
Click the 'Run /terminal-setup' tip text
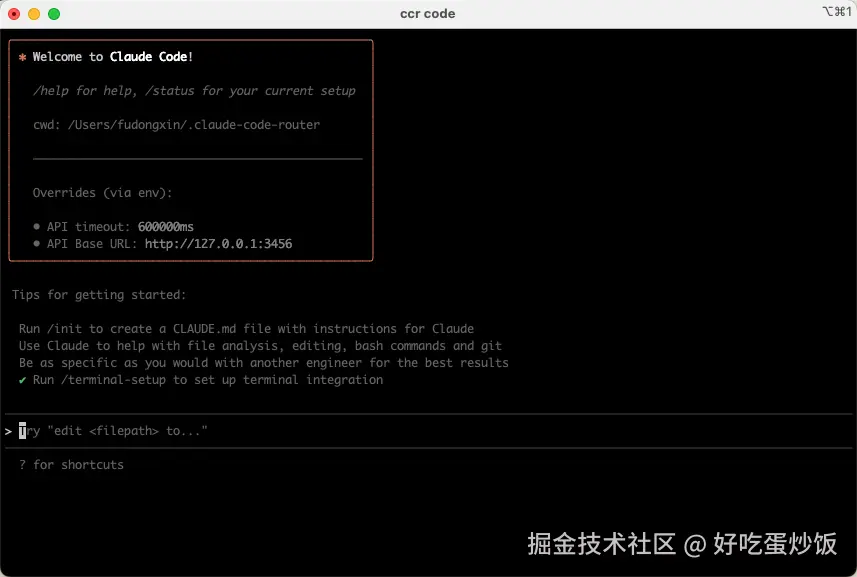click(208, 380)
